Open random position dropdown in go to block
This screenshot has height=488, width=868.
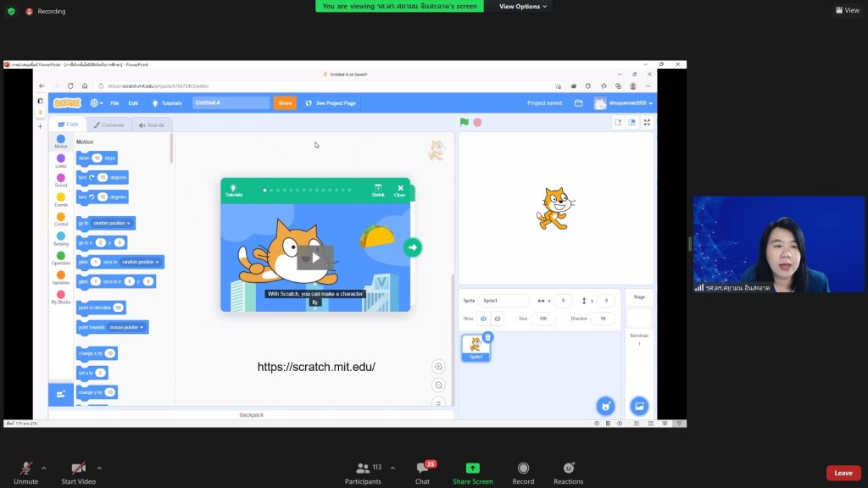coord(112,223)
